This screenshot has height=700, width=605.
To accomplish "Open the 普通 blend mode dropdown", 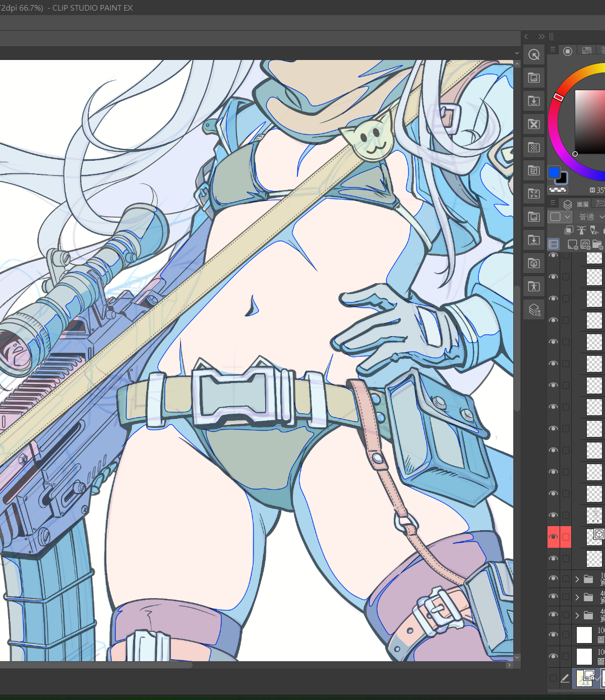I will tap(590, 217).
